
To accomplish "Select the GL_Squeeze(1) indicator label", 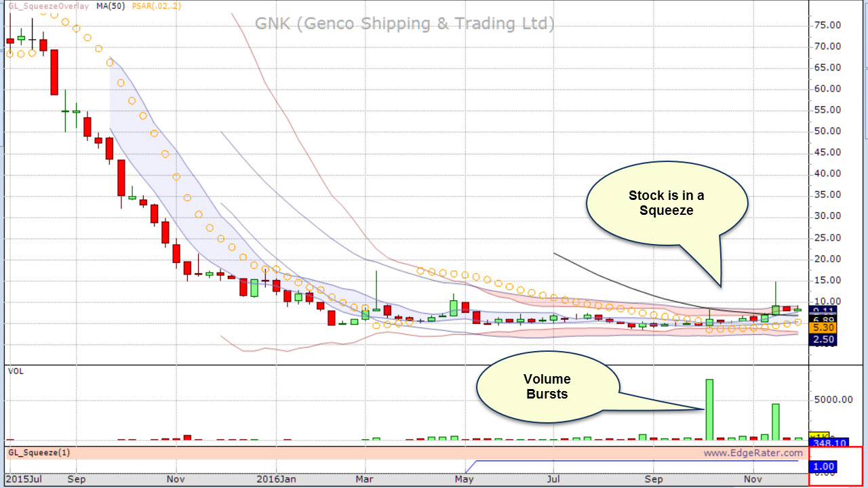I will 39,452.
